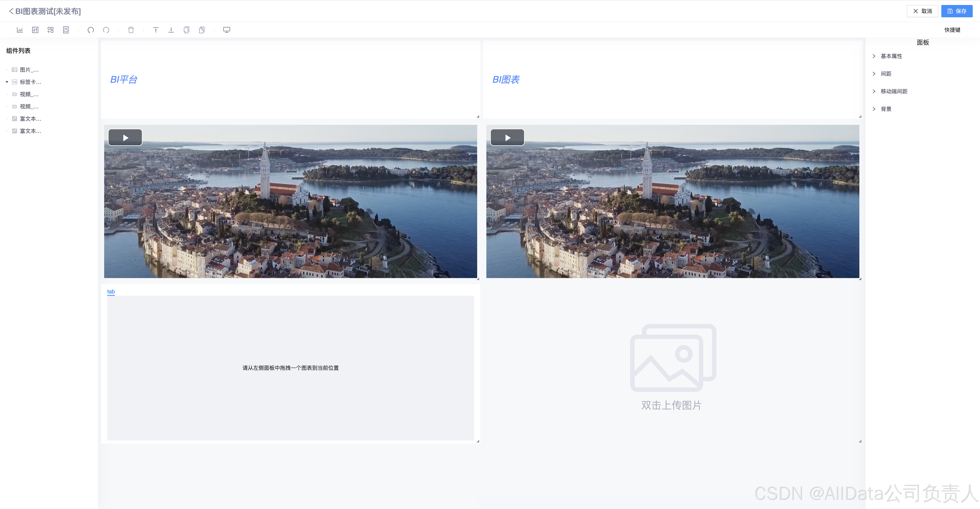
Task: Play the left video
Action: coord(125,138)
